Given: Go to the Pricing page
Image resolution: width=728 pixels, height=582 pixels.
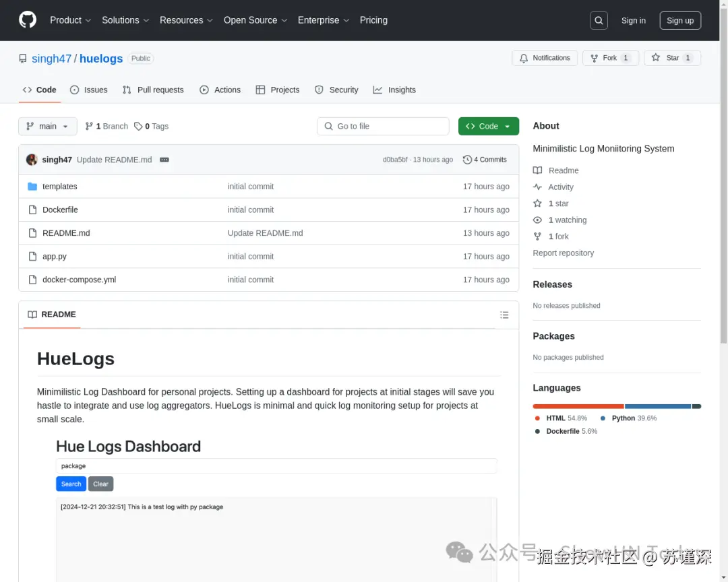Looking at the screenshot, I should [373, 20].
